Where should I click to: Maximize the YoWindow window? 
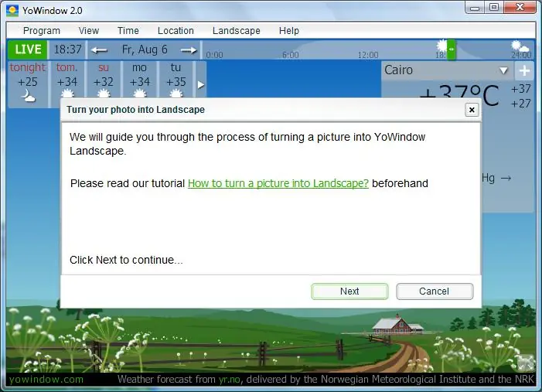(x=494, y=8)
